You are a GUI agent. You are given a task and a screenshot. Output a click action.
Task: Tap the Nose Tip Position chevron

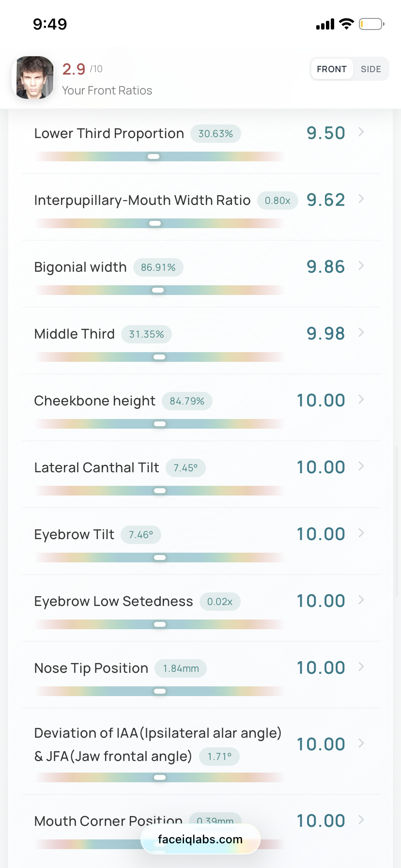coord(361,666)
